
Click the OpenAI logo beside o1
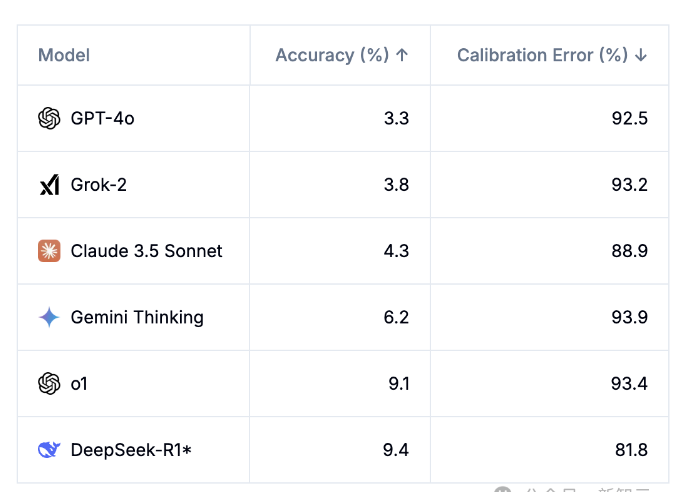point(49,383)
